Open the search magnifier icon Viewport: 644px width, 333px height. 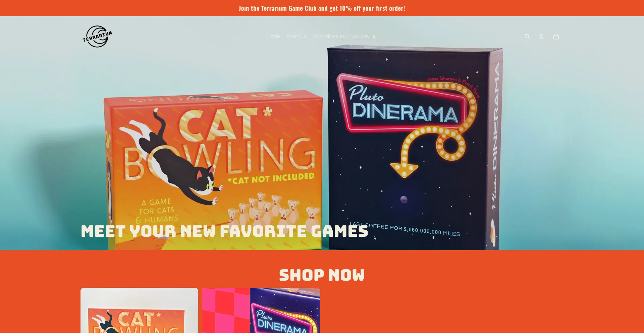(527, 37)
